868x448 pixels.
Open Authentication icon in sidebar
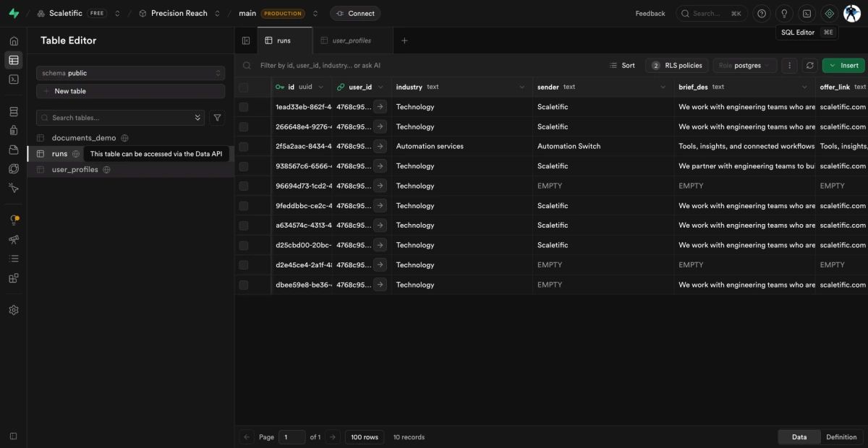(x=14, y=131)
